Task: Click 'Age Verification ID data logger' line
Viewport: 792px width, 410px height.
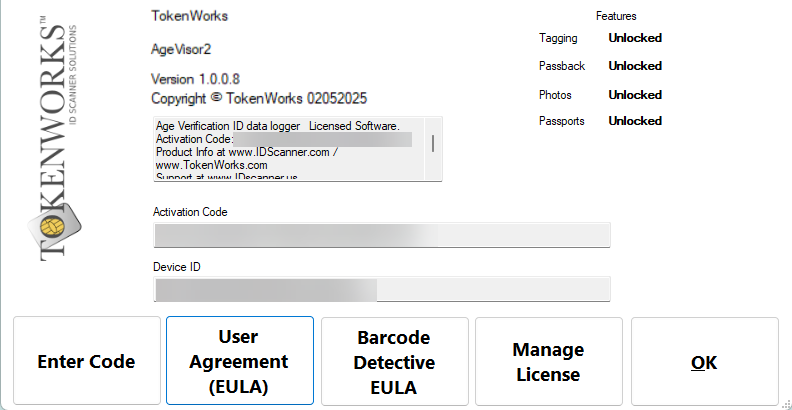Action: coord(278,126)
